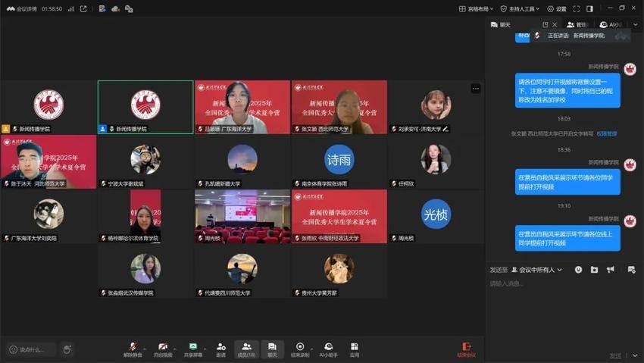The height and width of the screenshot is (363, 644).
Task: Open the 宫格布局 layout dropdown
Action: point(476,8)
